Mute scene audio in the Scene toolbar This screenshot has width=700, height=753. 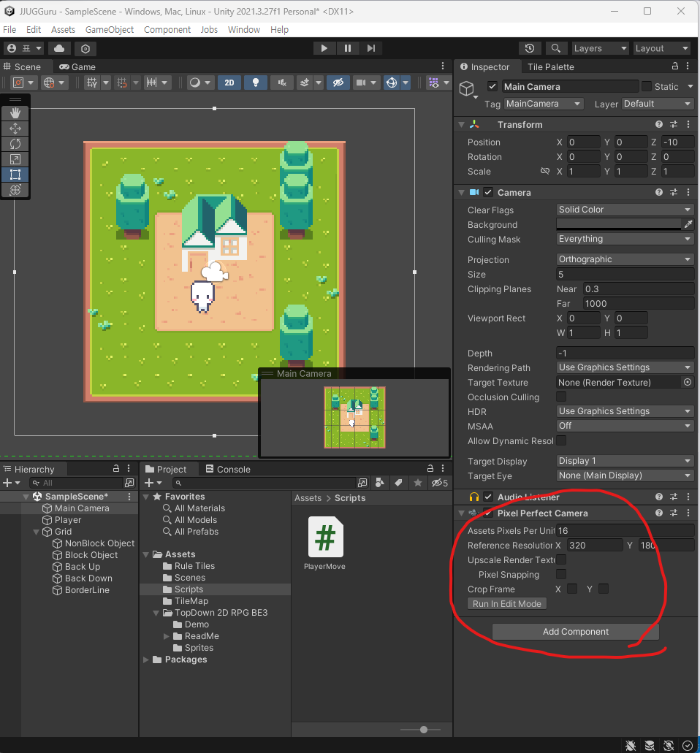coord(281,82)
